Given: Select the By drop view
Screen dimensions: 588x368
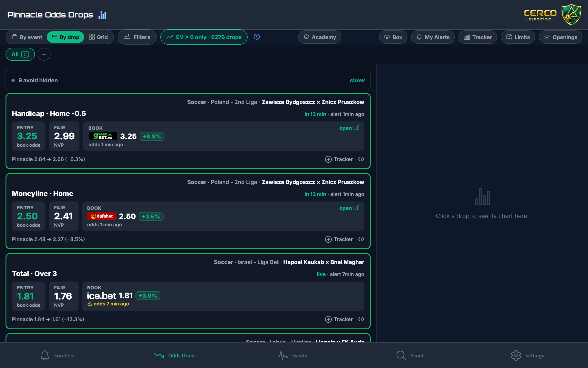Looking at the screenshot, I should pos(66,37).
